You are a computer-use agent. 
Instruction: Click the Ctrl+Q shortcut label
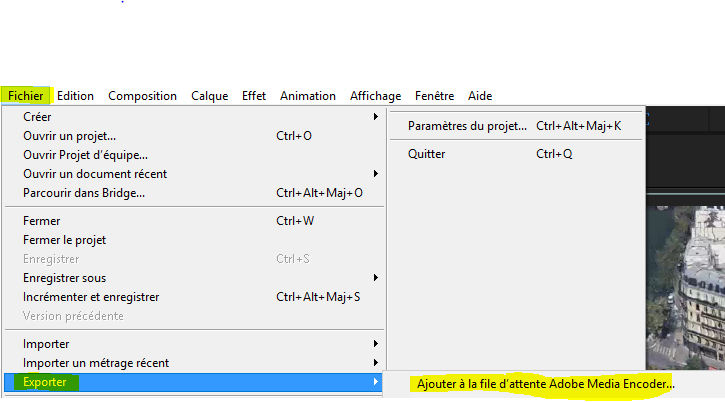pyautogui.click(x=554, y=154)
